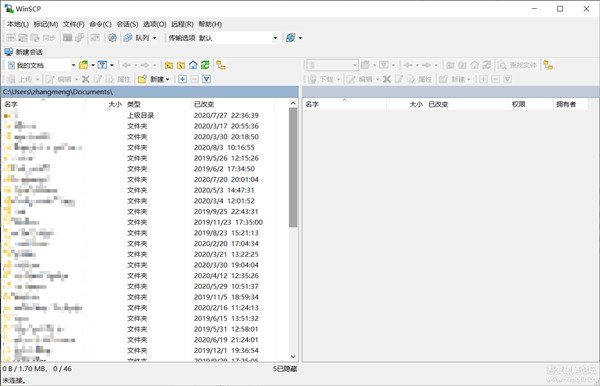Viewport: 600px width, 386px height.
Task: Open the dropdown next to the open-directory icon
Action: point(93,65)
